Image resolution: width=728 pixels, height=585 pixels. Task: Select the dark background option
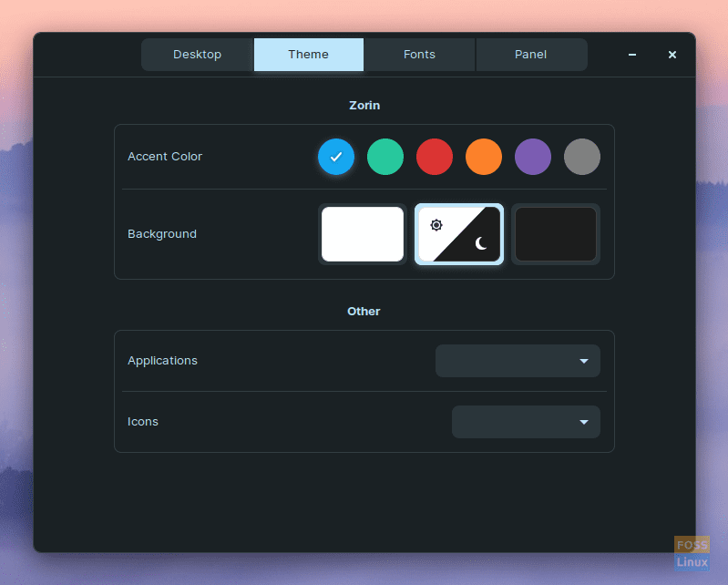(x=556, y=234)
